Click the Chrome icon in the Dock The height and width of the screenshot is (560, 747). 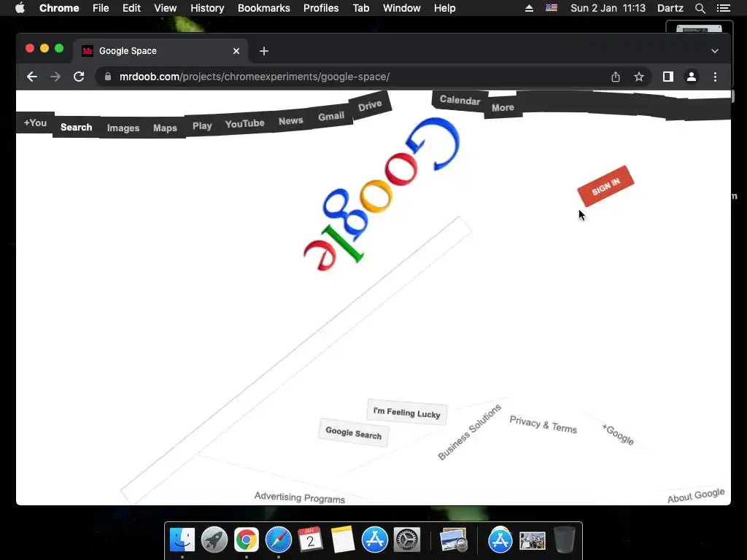click(x=247, y=540)
